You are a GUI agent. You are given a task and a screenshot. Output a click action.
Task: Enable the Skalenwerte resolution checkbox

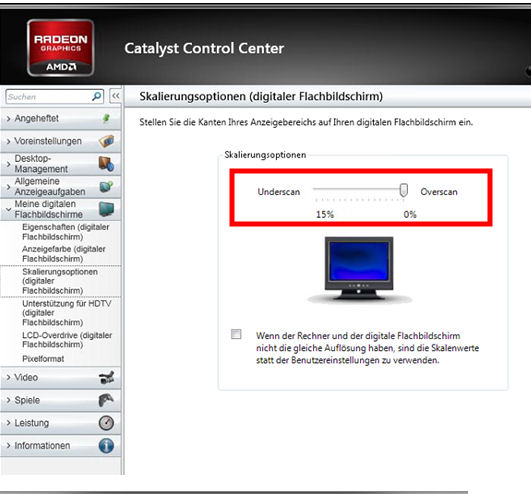236,334
